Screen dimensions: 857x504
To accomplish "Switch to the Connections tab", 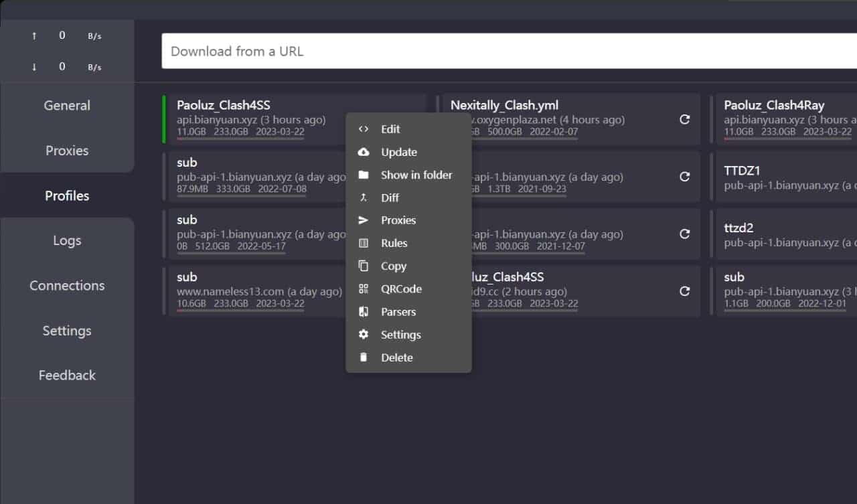I will [x=67, y=285].
